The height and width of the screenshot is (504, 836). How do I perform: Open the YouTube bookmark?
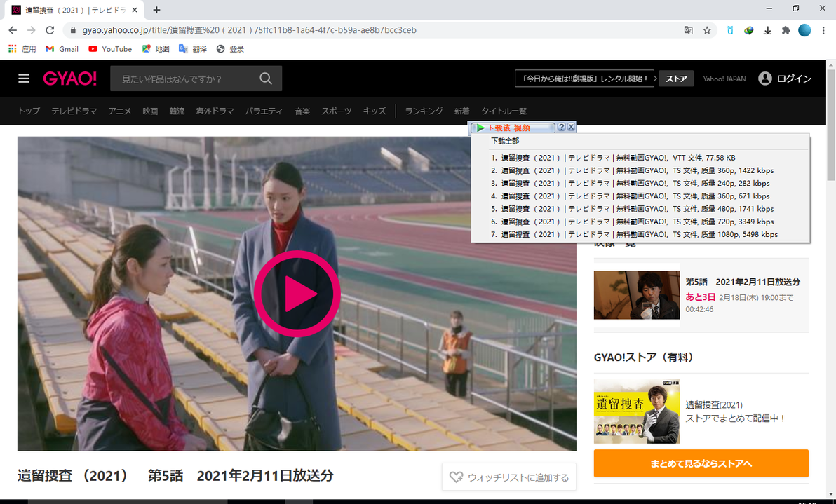pyautogui.click(x=110, y=49)
